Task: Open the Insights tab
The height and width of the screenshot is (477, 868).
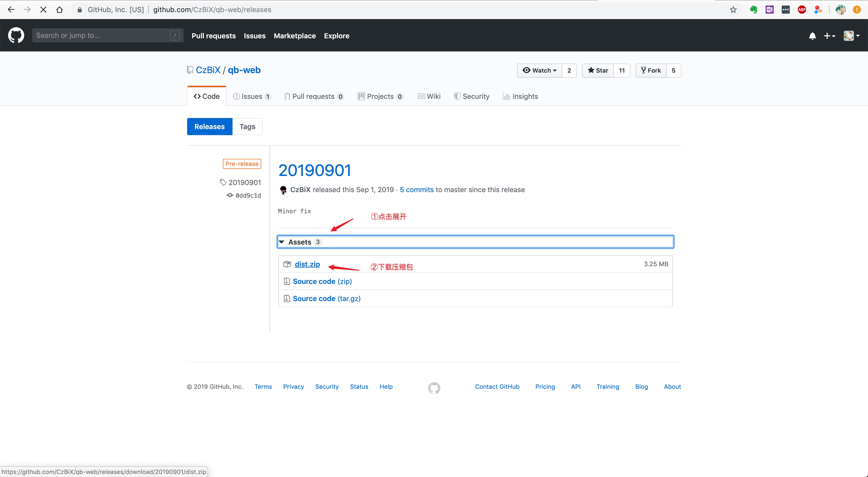Action: [520, 96]
